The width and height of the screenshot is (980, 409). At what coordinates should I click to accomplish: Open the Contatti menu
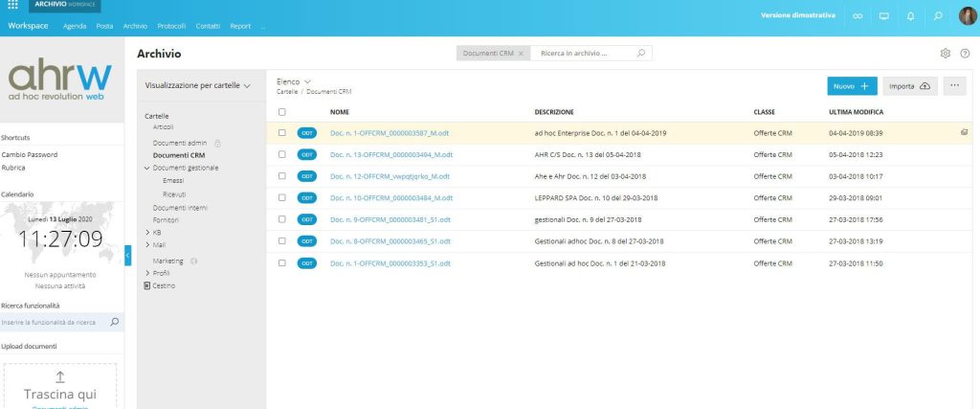click(x=207, y=26)
